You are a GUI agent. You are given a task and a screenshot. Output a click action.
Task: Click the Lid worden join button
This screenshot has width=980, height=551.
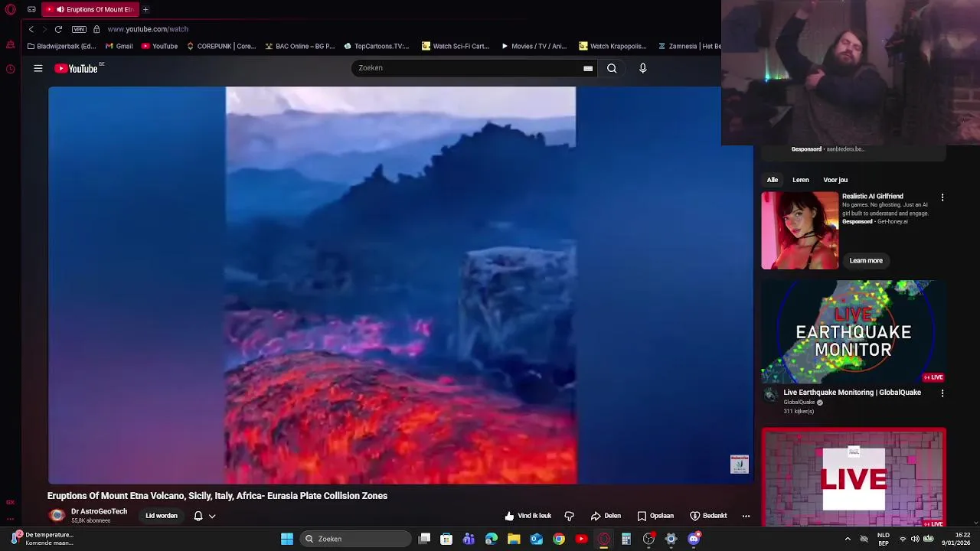coord(162,516)
